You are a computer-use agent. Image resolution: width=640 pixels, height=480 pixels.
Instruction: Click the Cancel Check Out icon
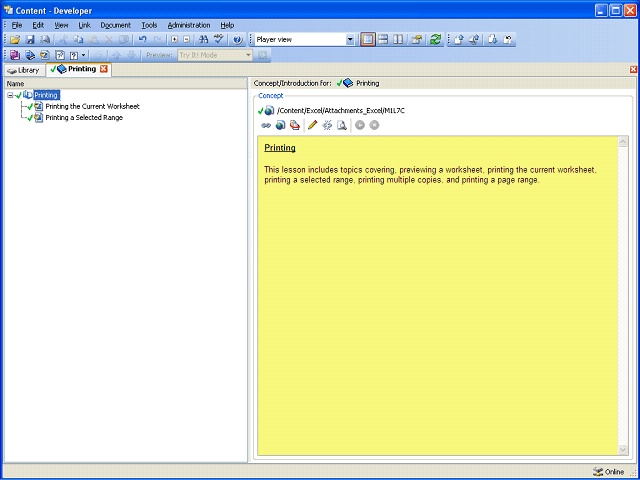[x=508, y=40]
